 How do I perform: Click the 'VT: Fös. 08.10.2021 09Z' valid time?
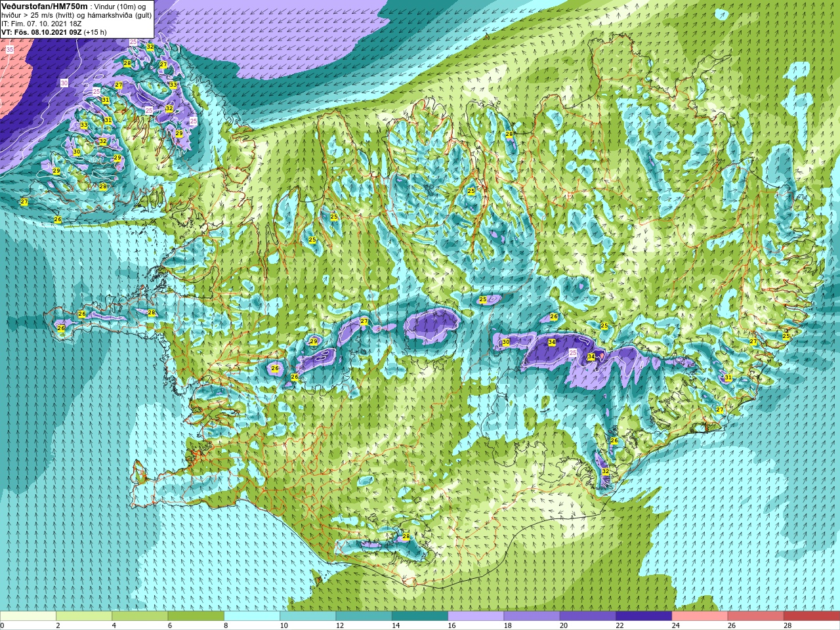click(x=41, y=31)
